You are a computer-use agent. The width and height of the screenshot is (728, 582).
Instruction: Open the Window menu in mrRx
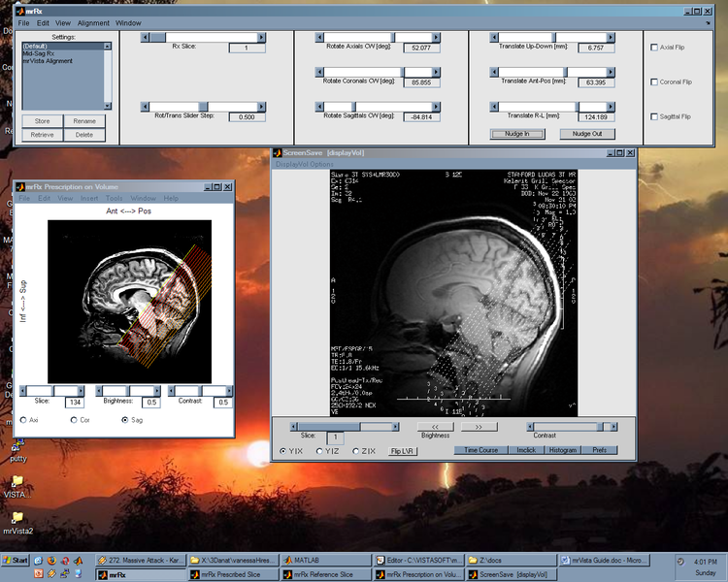click(127, 22)
